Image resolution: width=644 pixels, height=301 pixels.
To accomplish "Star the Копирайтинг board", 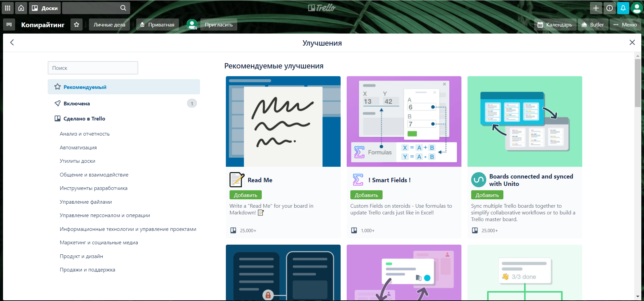I will (77, 24).
